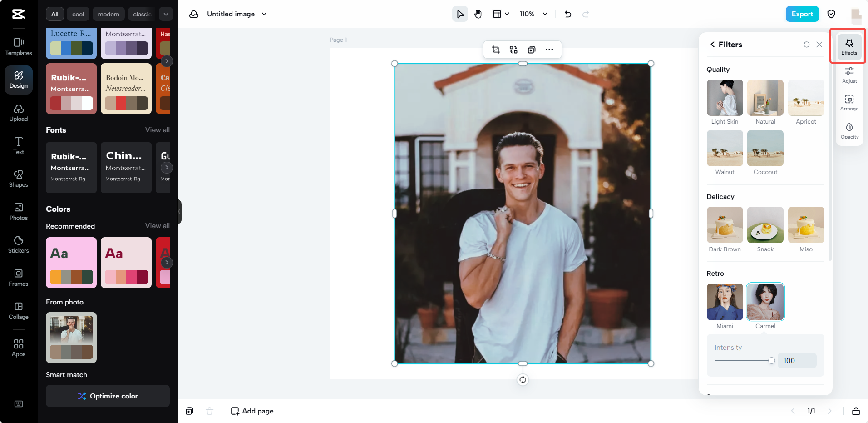Image resolution: width=868 pixels, height=423 pixels.
Task: Select the Crop tool above the image
Action: (x=496, y=50)
